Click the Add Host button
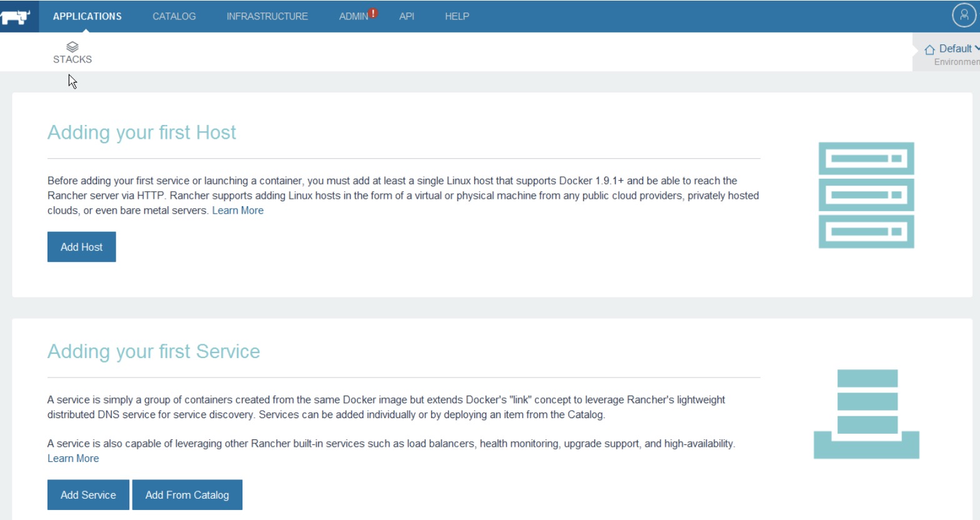Image resolution: width=980 pixels, height=520 pixels. click(82, 247)
